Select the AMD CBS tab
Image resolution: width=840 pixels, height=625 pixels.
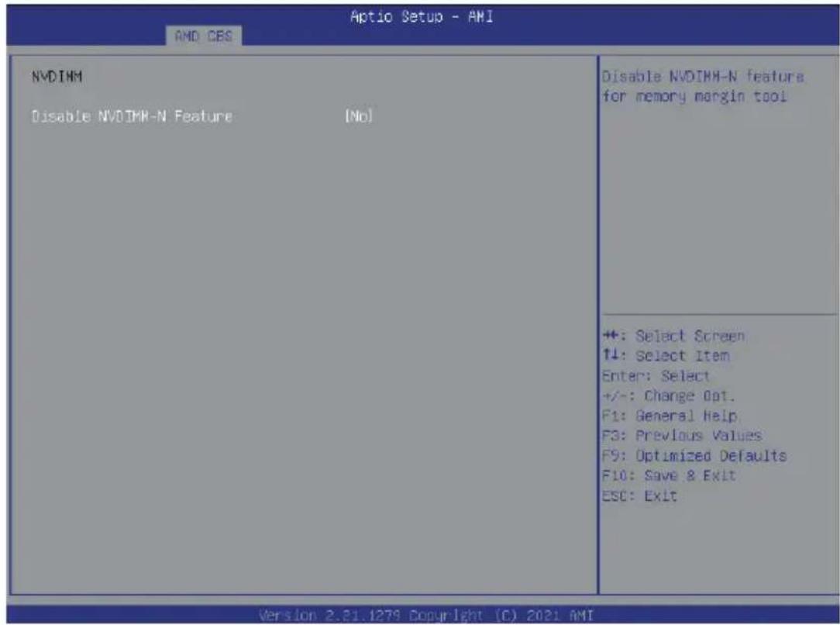coord(204,36)
